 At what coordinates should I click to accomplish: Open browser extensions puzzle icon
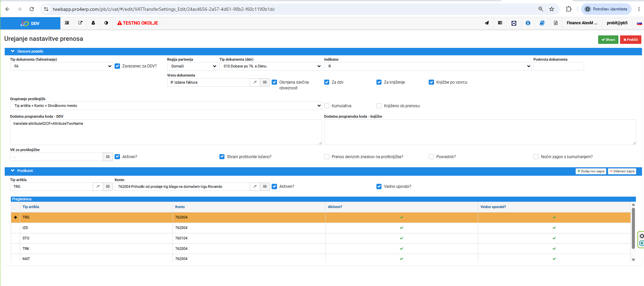click(x=569, y=9)
